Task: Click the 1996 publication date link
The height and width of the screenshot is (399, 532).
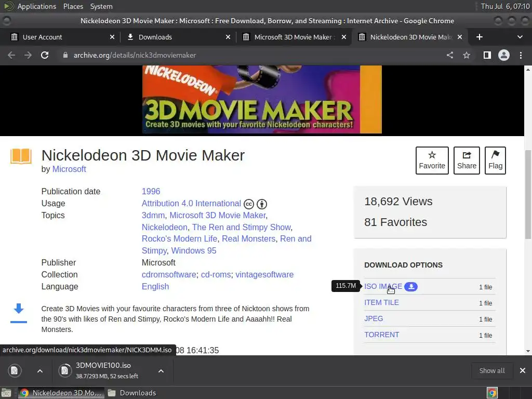Action: click(x=151, y=191)
